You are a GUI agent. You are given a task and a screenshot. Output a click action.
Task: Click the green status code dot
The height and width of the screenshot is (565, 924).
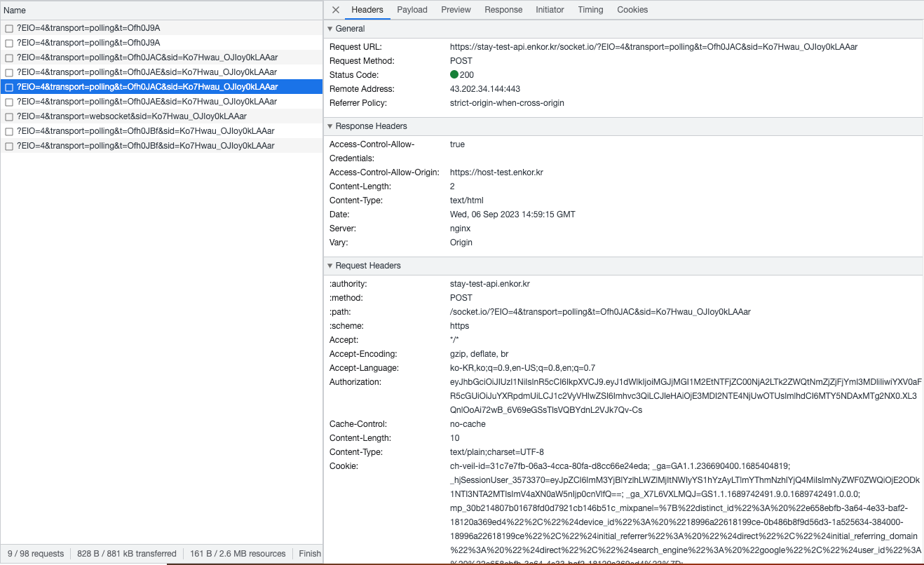click(x=454, y=75)
